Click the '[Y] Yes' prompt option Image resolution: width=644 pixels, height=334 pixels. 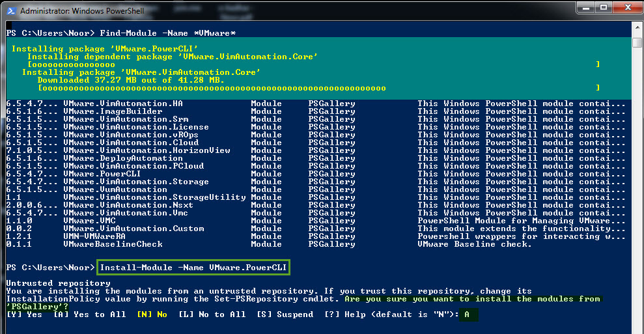24,314
